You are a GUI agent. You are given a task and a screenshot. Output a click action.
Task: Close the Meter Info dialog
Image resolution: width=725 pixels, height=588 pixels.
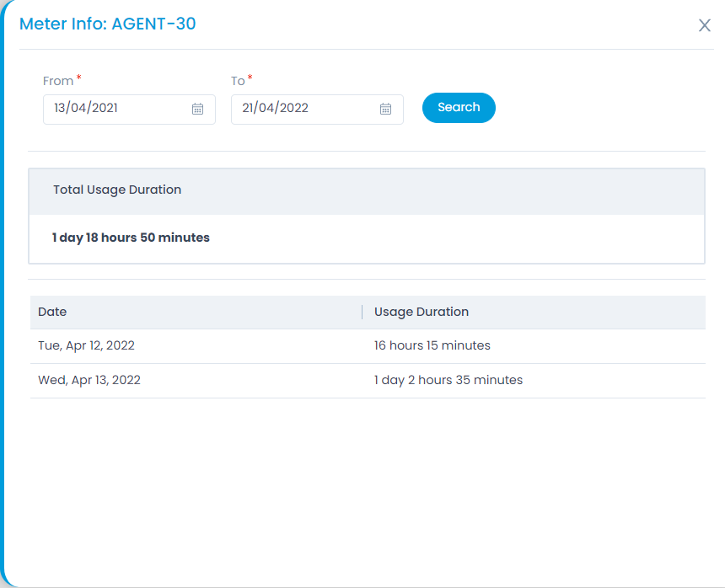coord(705,25)
